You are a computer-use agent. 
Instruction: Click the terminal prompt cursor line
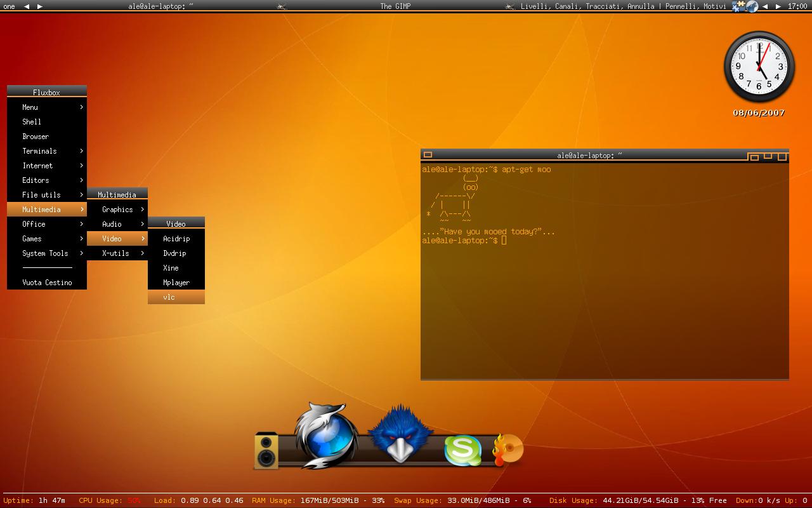pos(464,241)
